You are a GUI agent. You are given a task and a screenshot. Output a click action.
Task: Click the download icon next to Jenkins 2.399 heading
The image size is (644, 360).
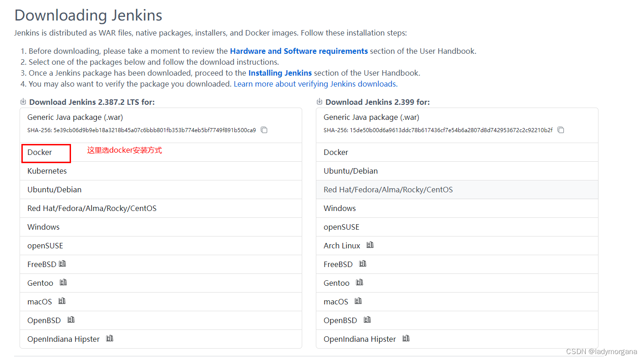click(x=320, y=101)
